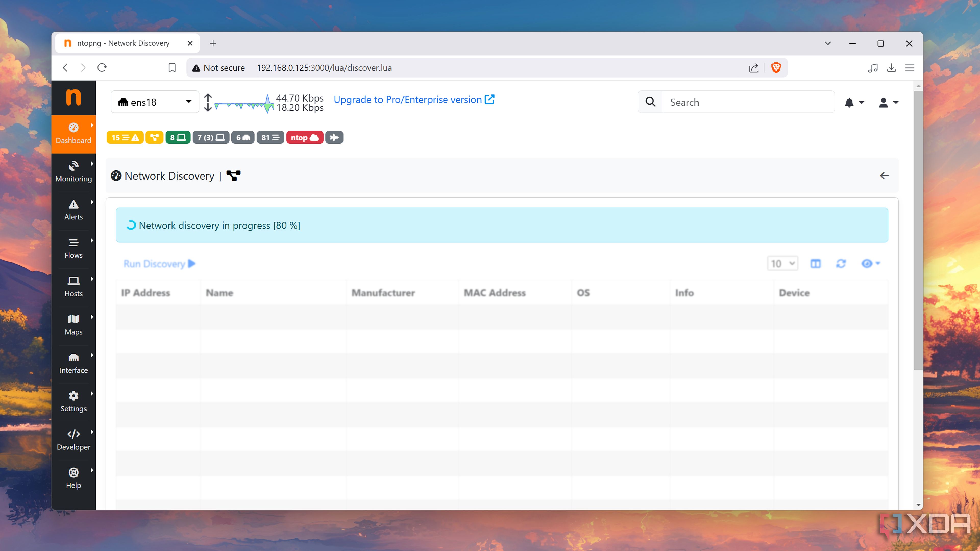
Task: Open the Help section
Action: coord(73,478)
